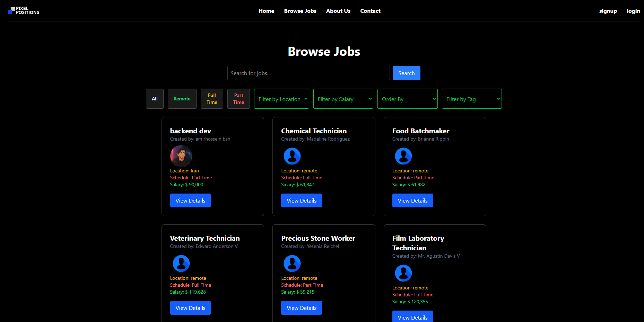The width and height of the screenshot is (644, 322).
Task: Open the Contact page
Action: (x=370, y=11)
